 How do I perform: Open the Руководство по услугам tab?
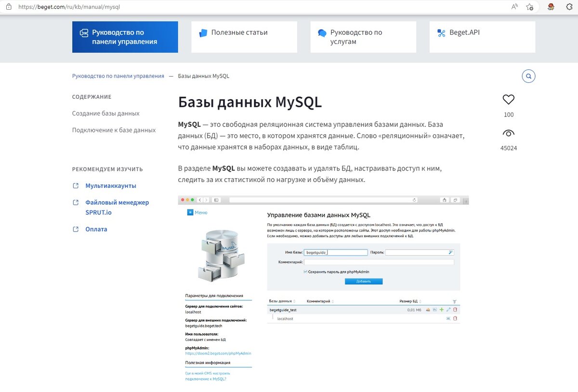point(363,37)
